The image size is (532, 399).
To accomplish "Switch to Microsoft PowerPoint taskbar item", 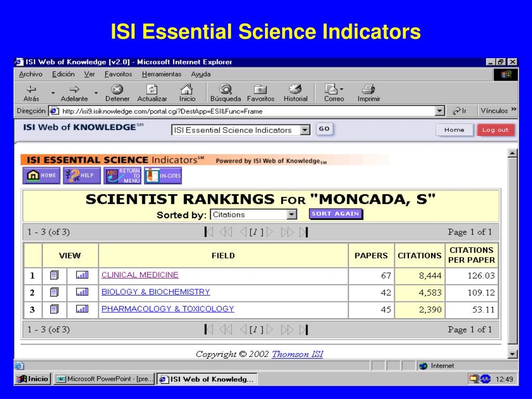I will (104, 379).
